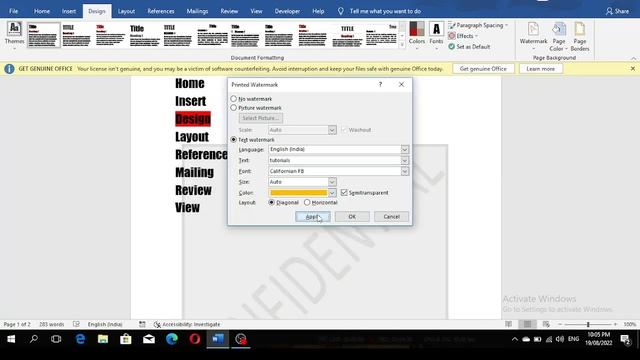The height and width of the screenshot is (360, 640).
Task: Click the Get genuine Office button
Action: point(483,69)
